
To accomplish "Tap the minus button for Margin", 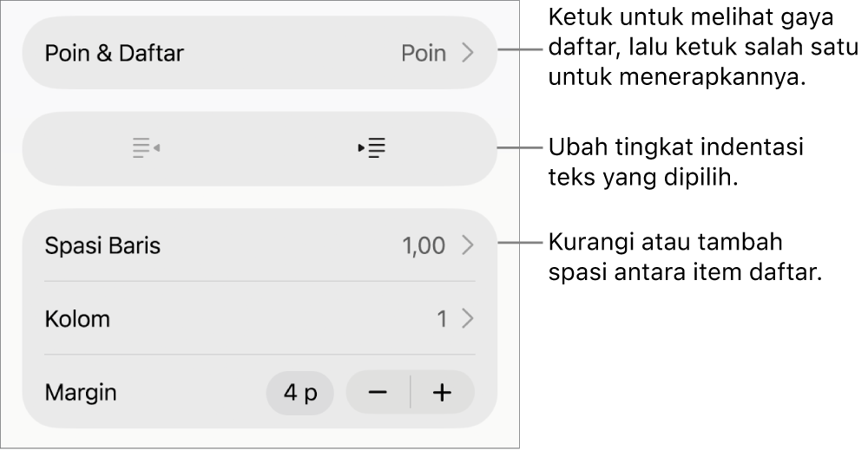I will point(378,393).
